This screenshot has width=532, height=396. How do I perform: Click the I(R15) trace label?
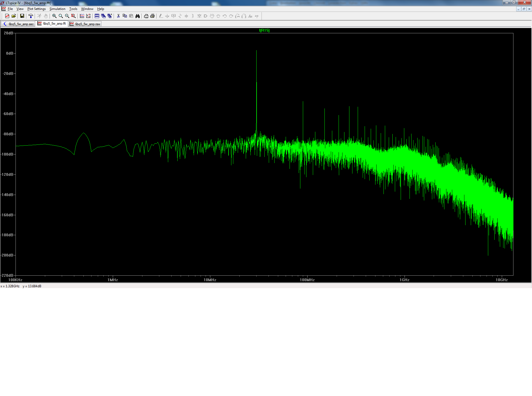point(264,31)
